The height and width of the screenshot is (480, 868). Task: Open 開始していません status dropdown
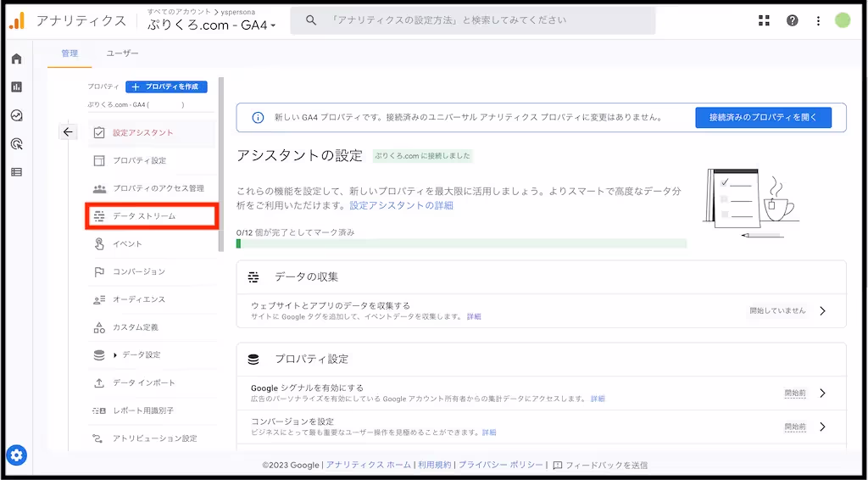(777, 310)
